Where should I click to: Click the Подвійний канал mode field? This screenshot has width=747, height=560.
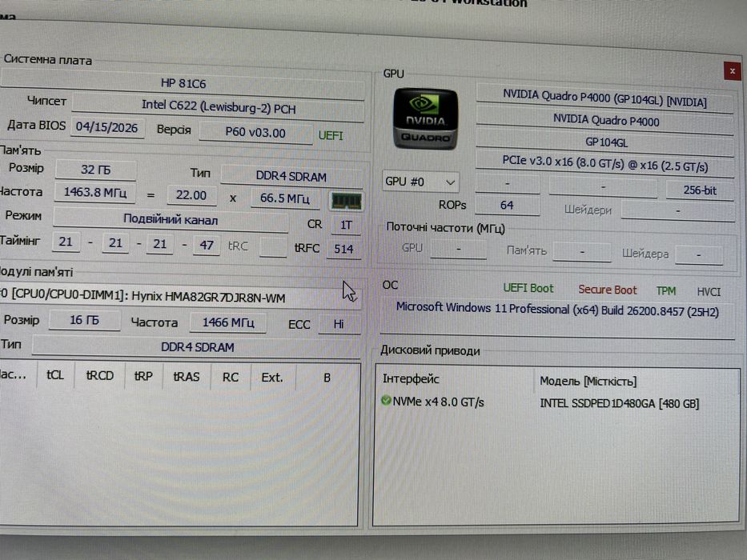pos(170,219)
